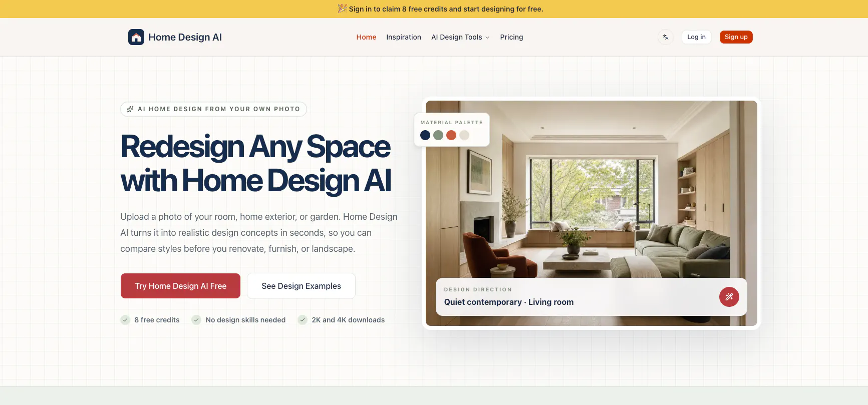Click the check icon beside No design skills needed

(196, 320)
